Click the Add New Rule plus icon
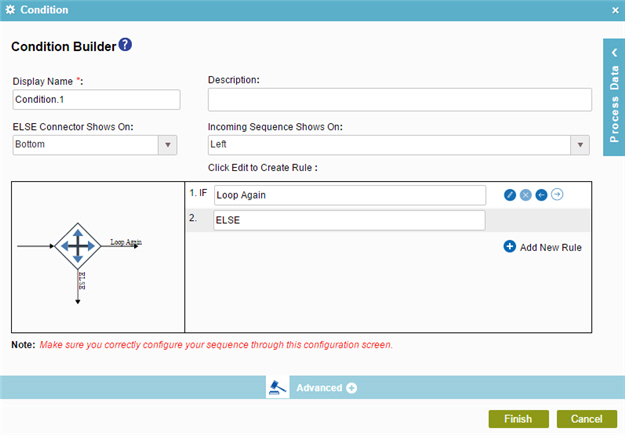Viewport: 625px width, 435px height. click(510, 246)
